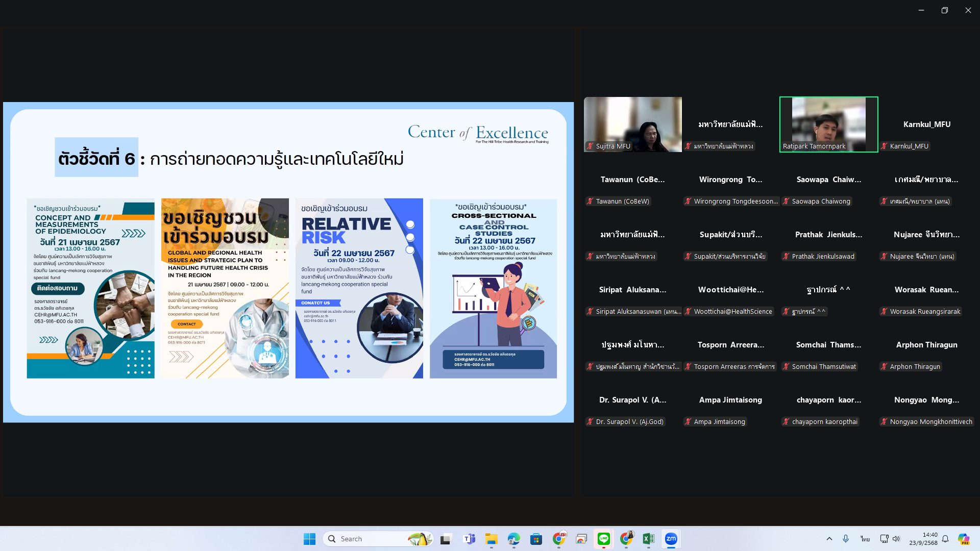Open File Explorer from taskbar
Viewport: 980px width, 551px height.
(491, 539)
